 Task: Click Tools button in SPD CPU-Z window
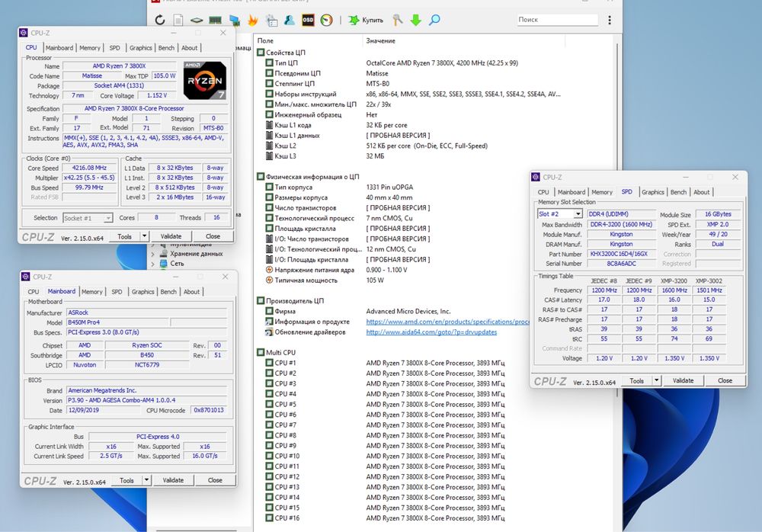(x=636, y=381)
